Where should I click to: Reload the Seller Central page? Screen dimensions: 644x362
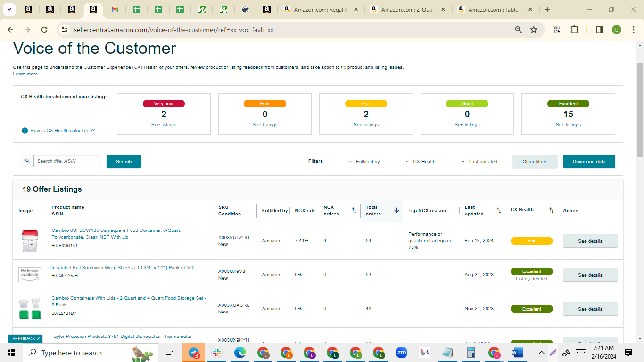pos(44,30)
